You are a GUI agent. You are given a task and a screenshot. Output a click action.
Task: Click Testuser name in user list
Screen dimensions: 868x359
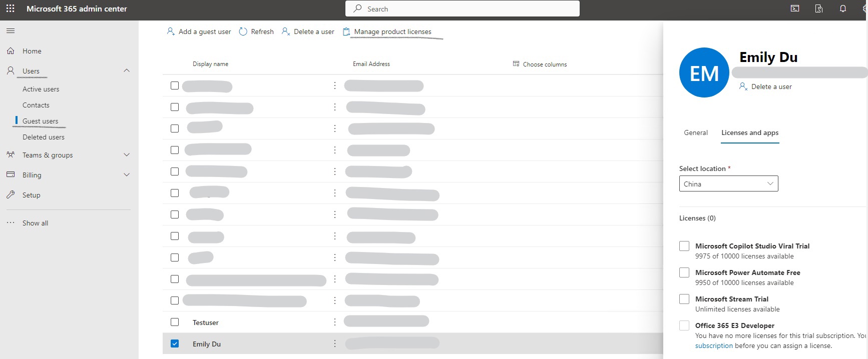206,322
